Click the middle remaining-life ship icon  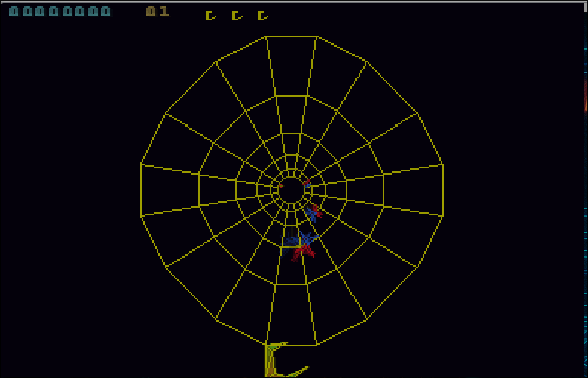point(237,15)
